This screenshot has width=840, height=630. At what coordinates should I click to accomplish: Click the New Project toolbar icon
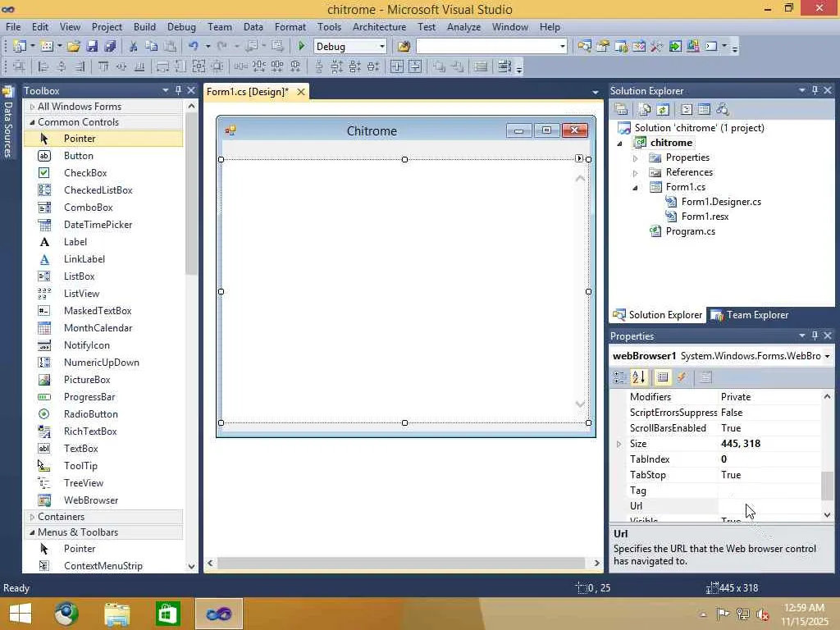[20, 47]
